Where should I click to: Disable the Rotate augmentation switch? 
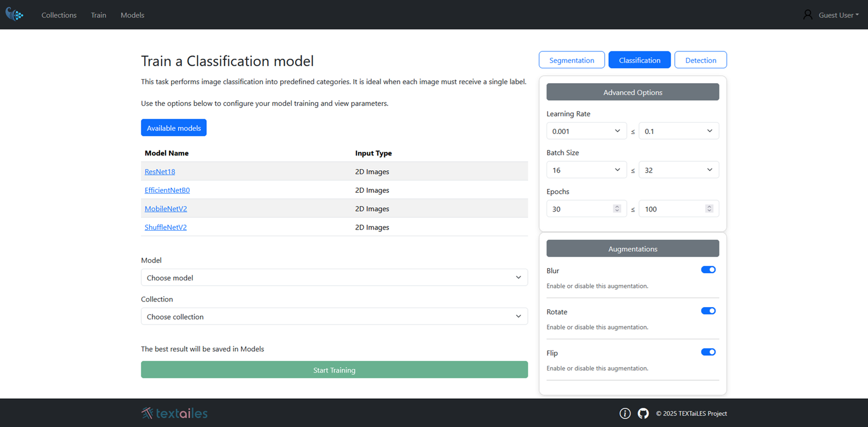tap(708, 311)
